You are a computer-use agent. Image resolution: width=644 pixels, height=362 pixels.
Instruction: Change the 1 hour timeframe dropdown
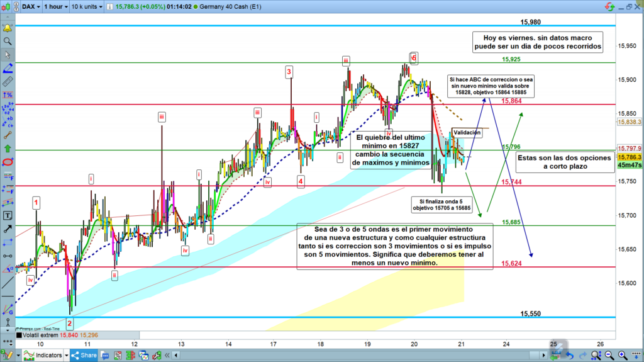coord(55,6)
